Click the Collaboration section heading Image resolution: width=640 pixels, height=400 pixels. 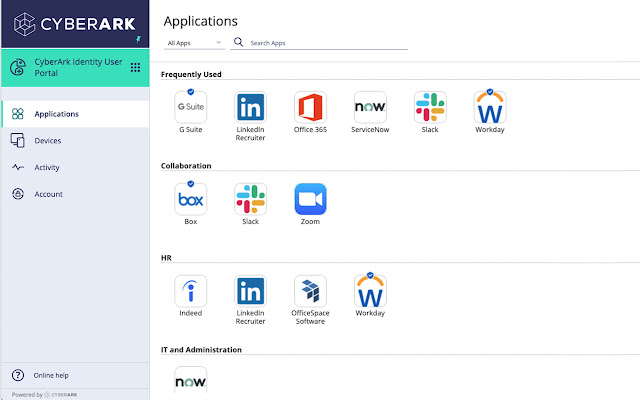tap(186, 166)
